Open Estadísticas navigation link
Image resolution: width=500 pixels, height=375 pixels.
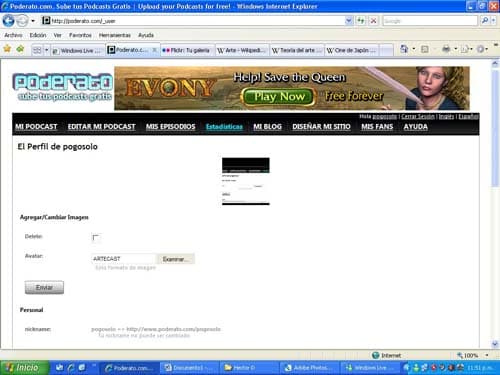tap(224, 127)
